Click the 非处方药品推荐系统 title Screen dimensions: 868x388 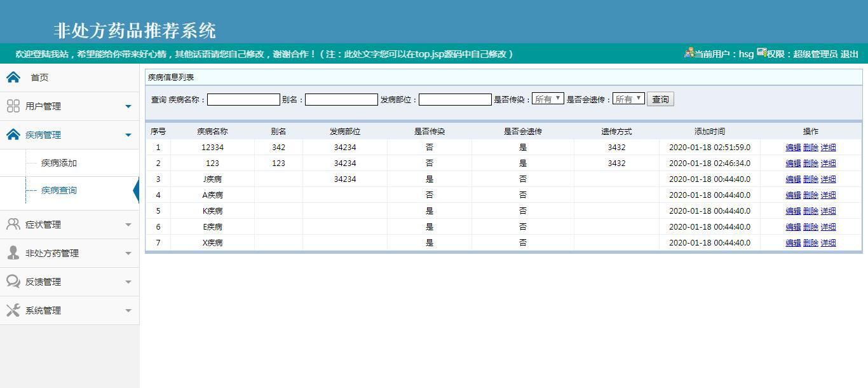[135, 31]
